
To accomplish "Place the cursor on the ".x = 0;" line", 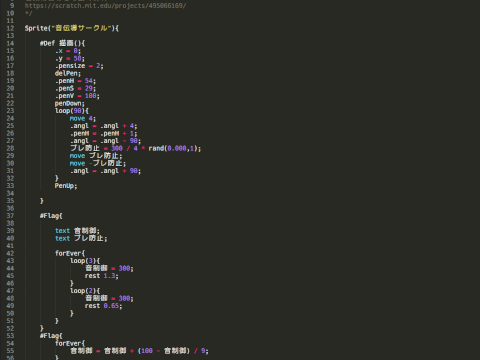I will tap(68, 51).
